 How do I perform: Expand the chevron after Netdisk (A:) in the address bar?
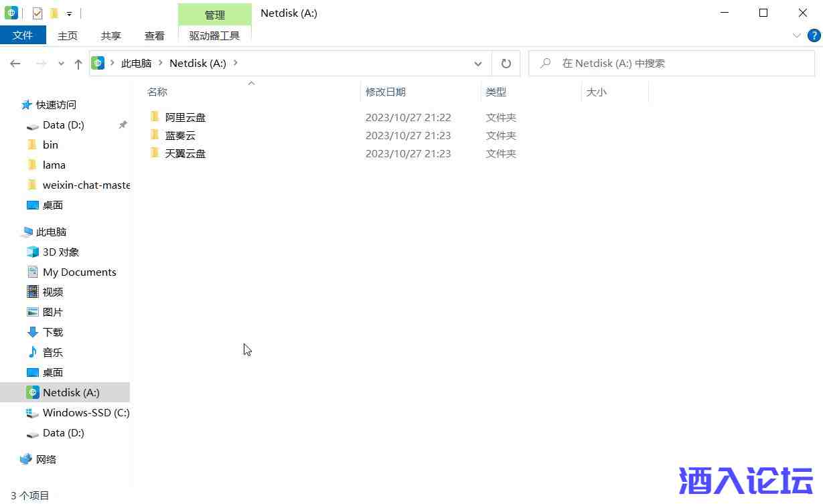click(236, 63)
